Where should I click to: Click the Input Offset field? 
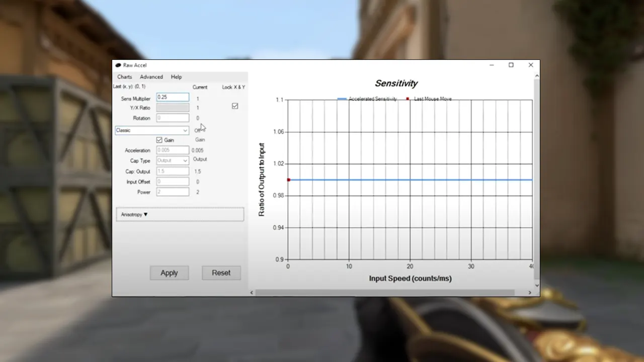pos(172,182)
